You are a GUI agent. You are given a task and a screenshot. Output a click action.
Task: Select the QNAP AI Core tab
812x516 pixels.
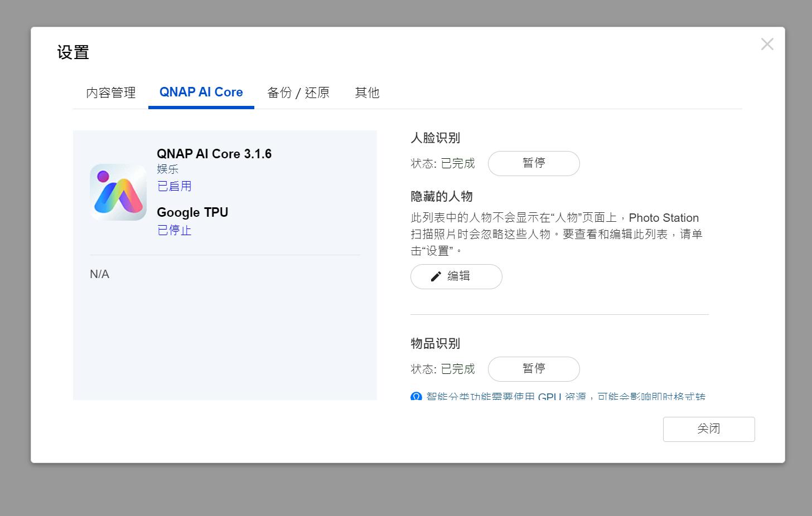(x=201, y=93)
